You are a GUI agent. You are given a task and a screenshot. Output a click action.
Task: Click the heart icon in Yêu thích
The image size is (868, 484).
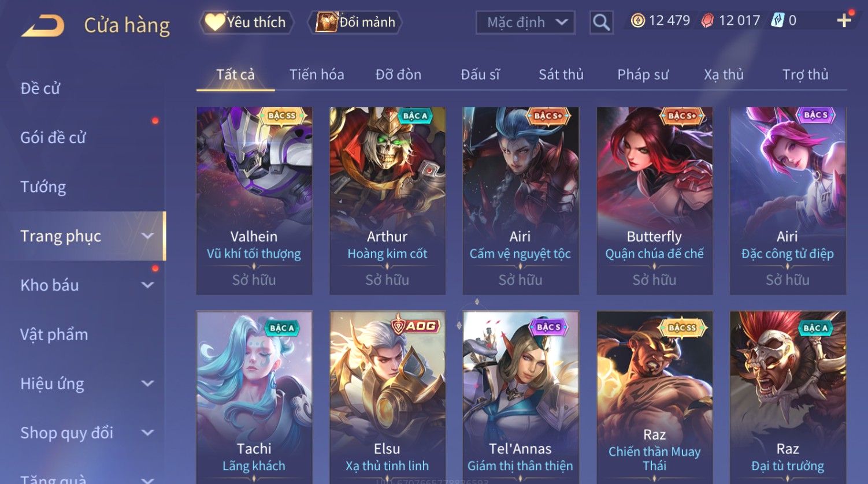coord(214,22)
